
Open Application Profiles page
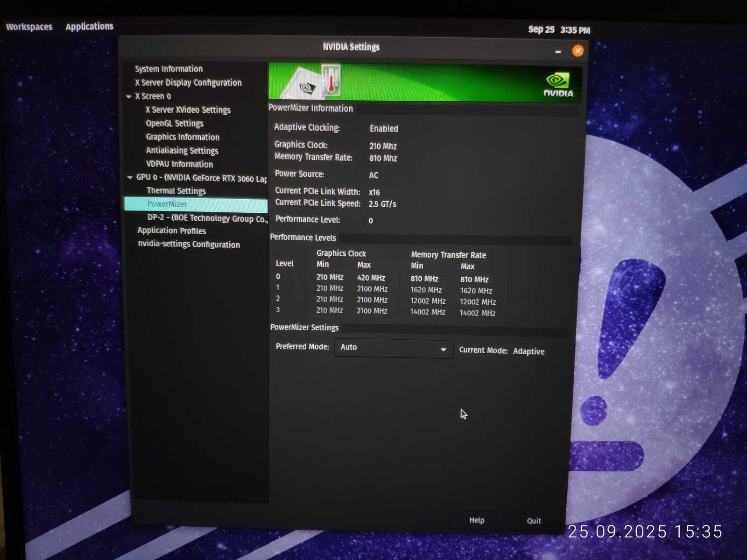171,231
